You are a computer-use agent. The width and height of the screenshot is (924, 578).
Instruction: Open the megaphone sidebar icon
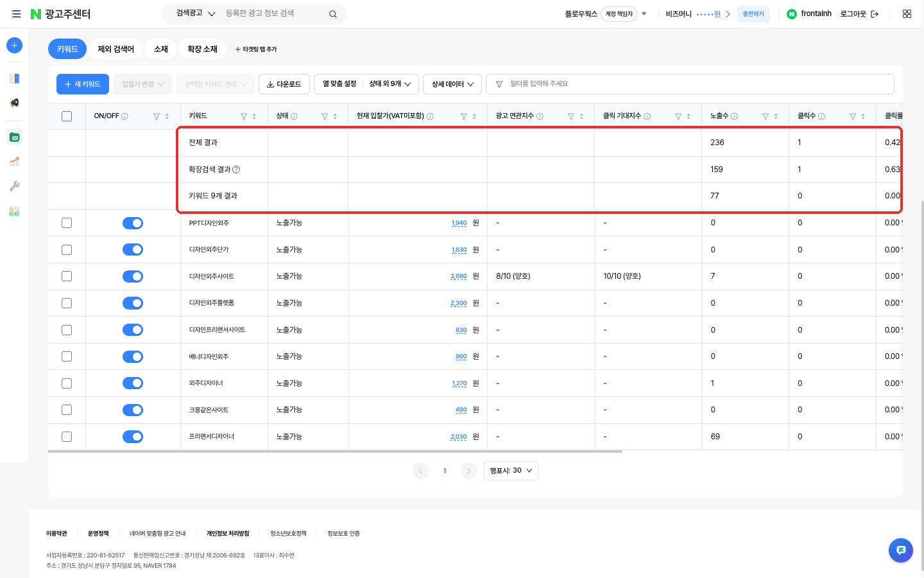[14, 103]
